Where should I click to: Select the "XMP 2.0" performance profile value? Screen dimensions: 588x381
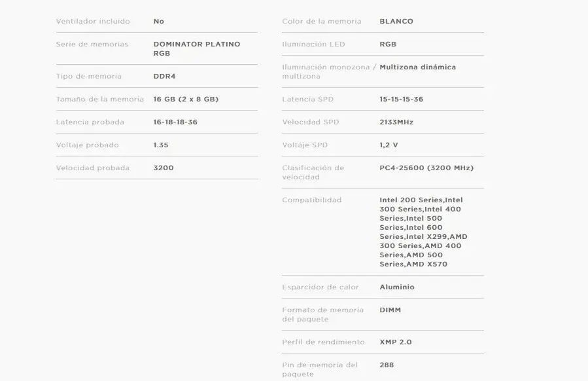coord(396,342)
